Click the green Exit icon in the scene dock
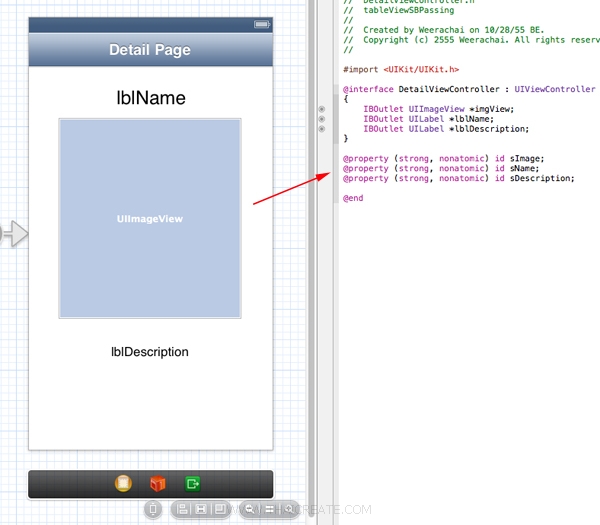This screenshot has height=525, width=600. tap(192, 484)
